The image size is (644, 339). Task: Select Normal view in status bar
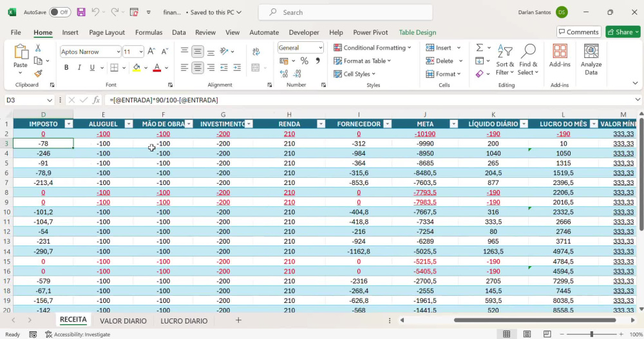pyautogui.click(x=507, y=334)
